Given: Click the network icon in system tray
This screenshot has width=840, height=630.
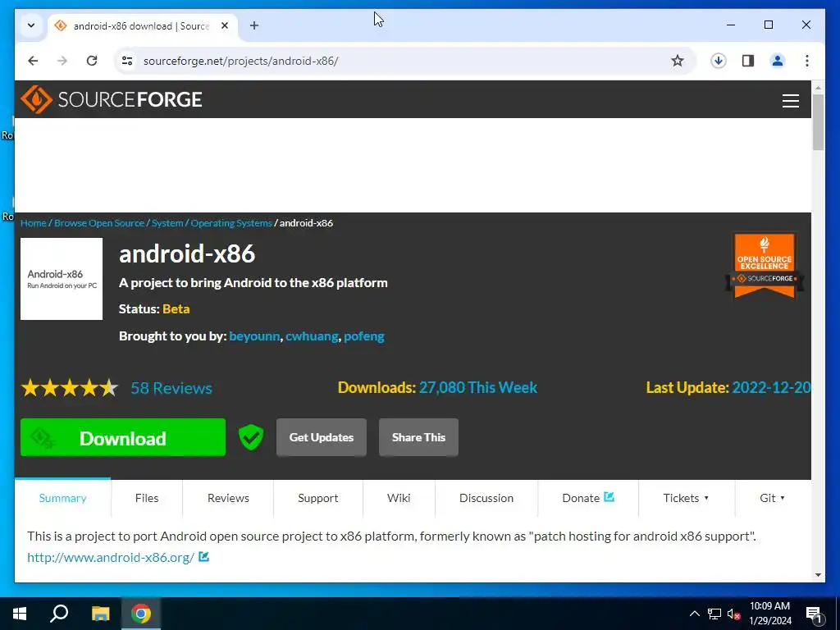Looking at the screenshot, I should click(x=714, y=614).
